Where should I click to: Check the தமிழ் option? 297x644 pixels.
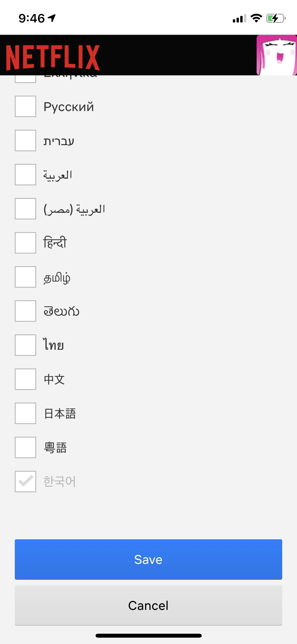coord(25,277)
